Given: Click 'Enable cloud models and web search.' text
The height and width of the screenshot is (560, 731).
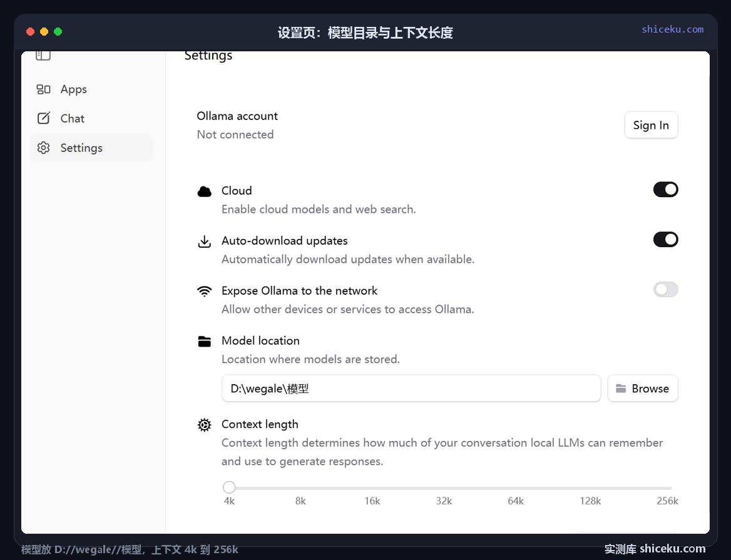Looking at the screenshot, I should (x=319, y=209).
